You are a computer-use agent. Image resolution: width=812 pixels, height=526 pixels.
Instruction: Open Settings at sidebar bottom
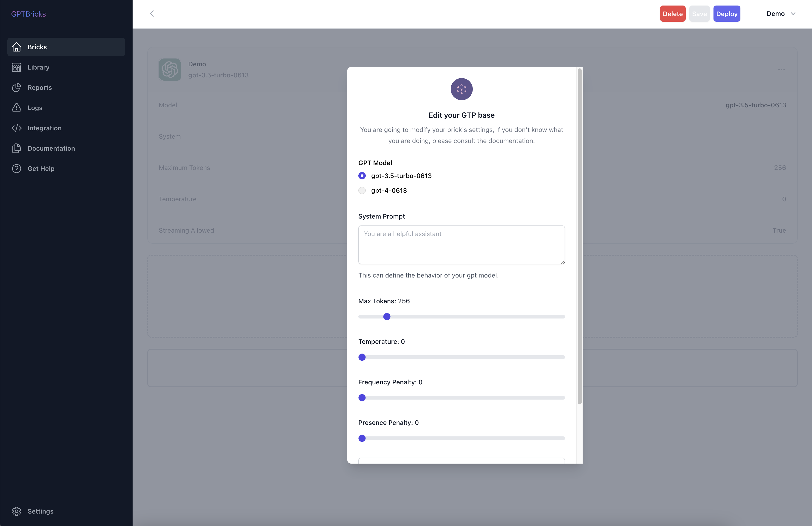pos(66,511)
